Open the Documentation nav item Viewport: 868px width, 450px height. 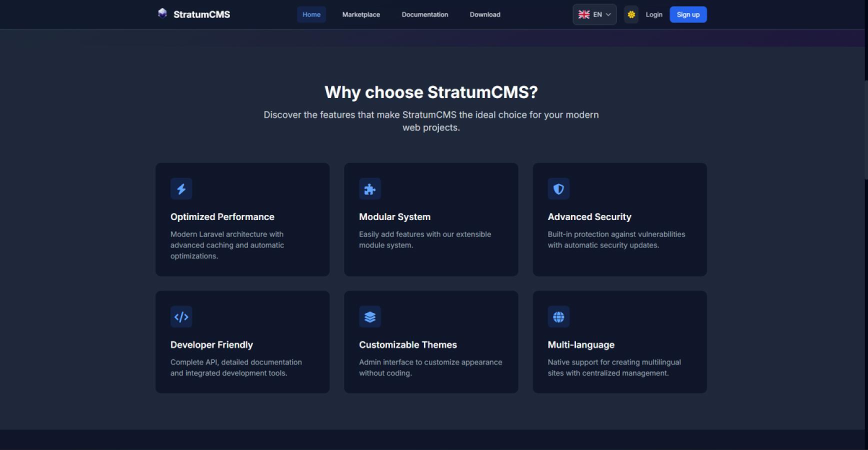click(x=424, y=14)
